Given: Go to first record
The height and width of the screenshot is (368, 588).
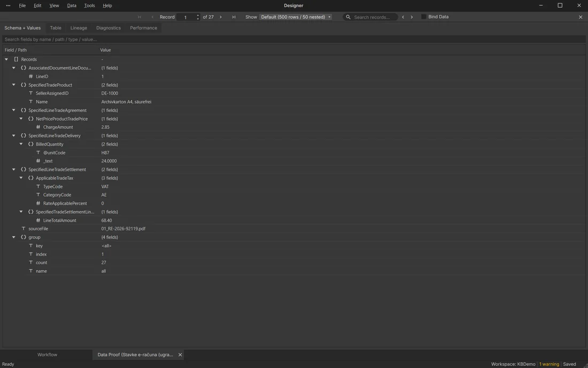Looking at the screenshot, I should click(140, 17).
